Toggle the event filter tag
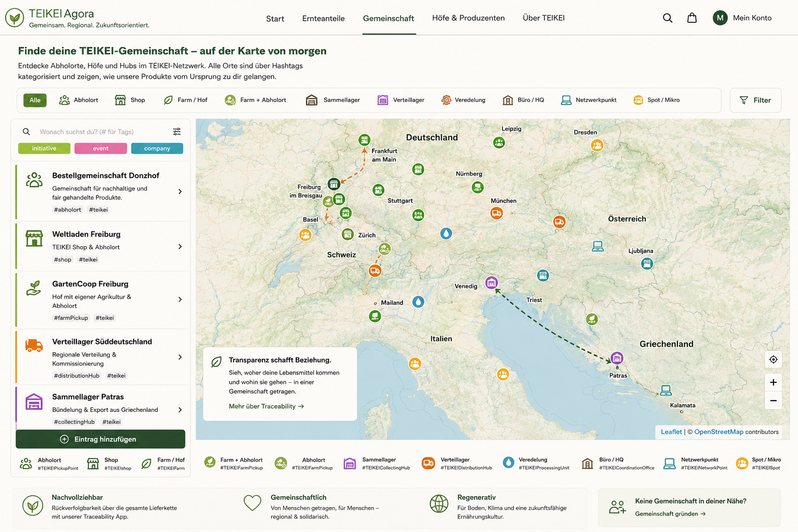 [x=101, y=149]
